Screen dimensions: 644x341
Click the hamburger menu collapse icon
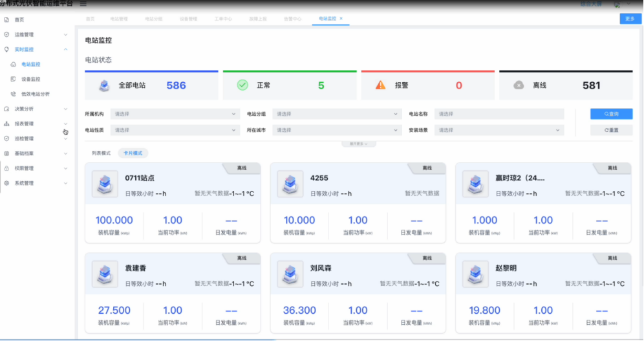83,4
